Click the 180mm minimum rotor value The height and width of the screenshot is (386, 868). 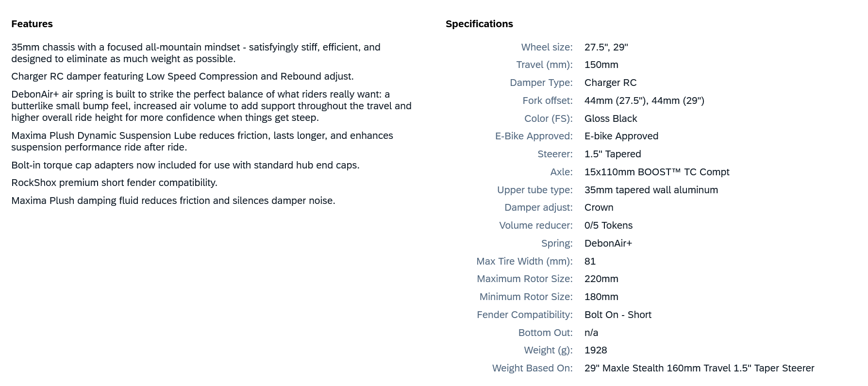(601, 297)
